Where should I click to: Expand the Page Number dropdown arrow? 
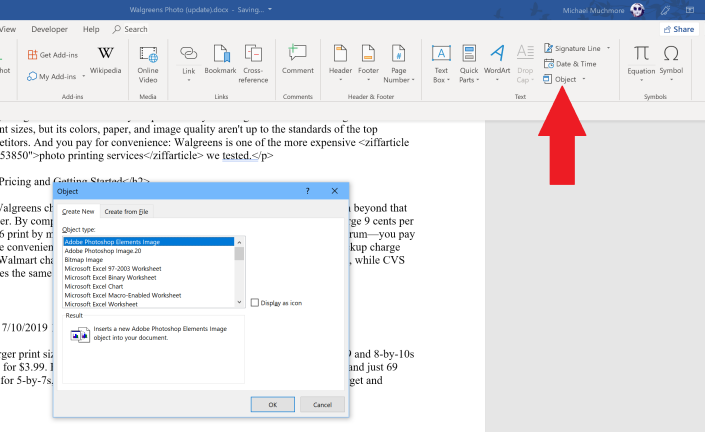[413, 80]
